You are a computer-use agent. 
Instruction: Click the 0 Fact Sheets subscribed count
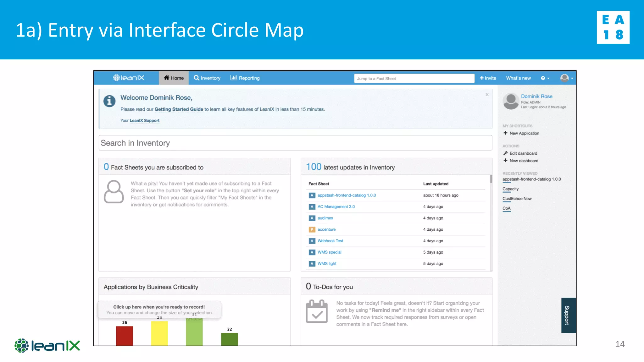[106, 167]
